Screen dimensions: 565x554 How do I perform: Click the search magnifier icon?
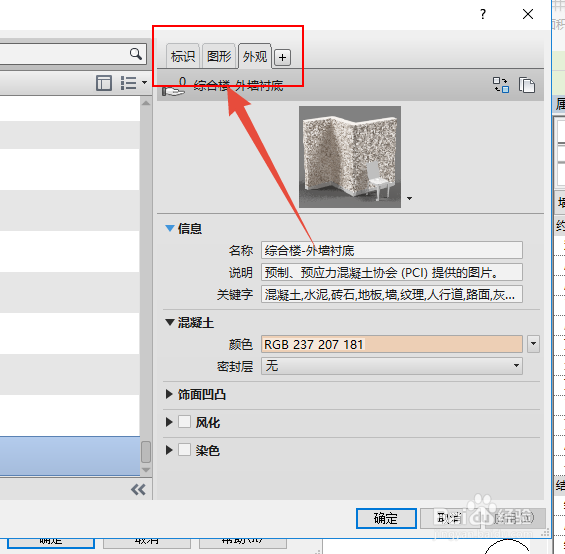pyautogui.click(x=136, y=54)
